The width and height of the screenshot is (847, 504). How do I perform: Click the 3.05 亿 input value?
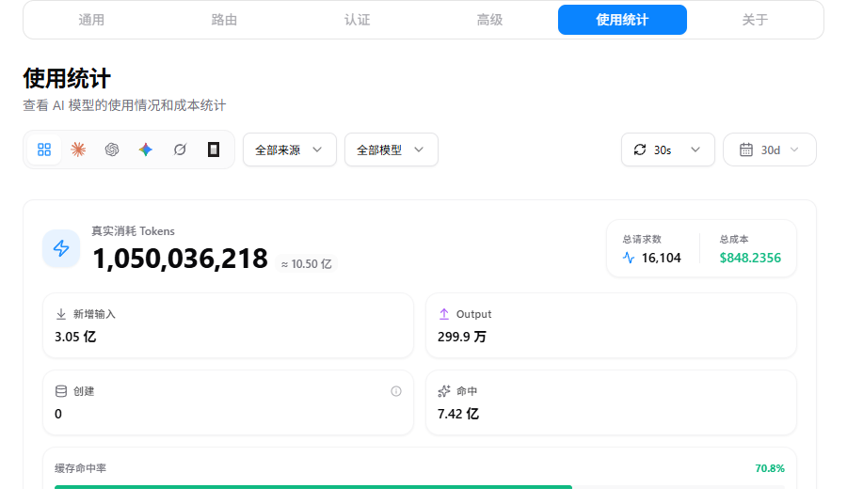tap(75, 337)
